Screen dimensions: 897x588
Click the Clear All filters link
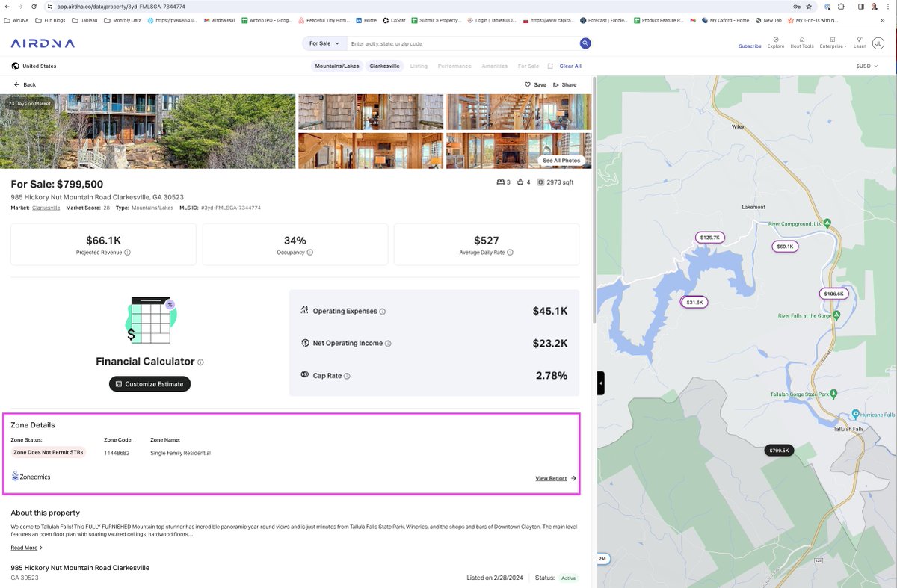click(x=570, y=66)
